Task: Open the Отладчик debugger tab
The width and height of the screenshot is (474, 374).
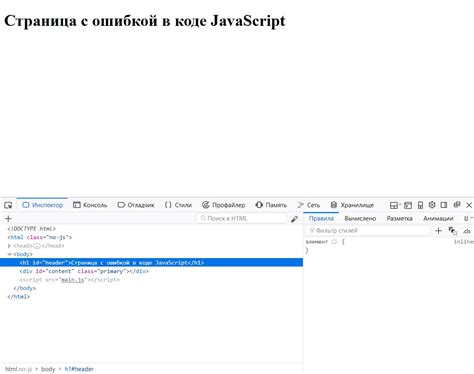Action: 136,205
